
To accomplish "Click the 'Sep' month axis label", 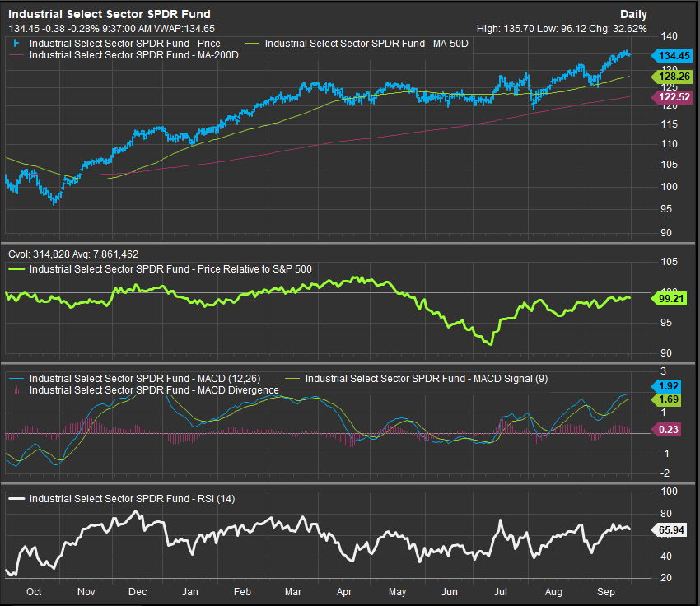I will 606,592.
